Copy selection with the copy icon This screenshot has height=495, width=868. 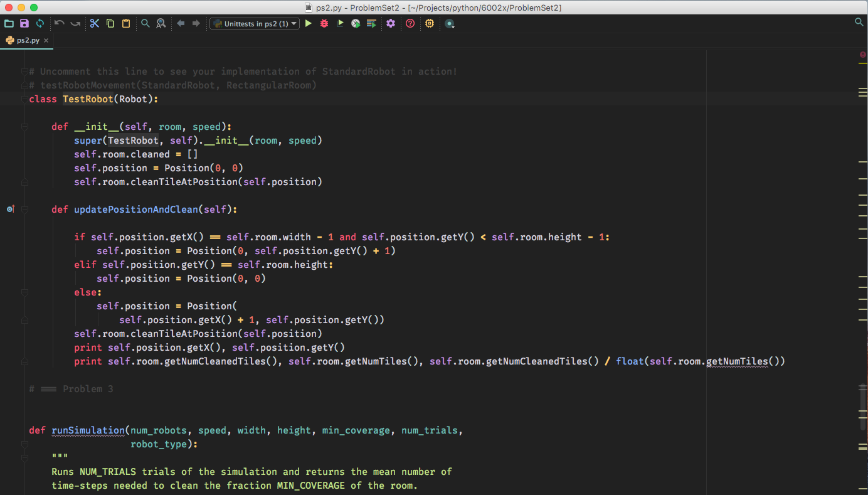(110, 23)
